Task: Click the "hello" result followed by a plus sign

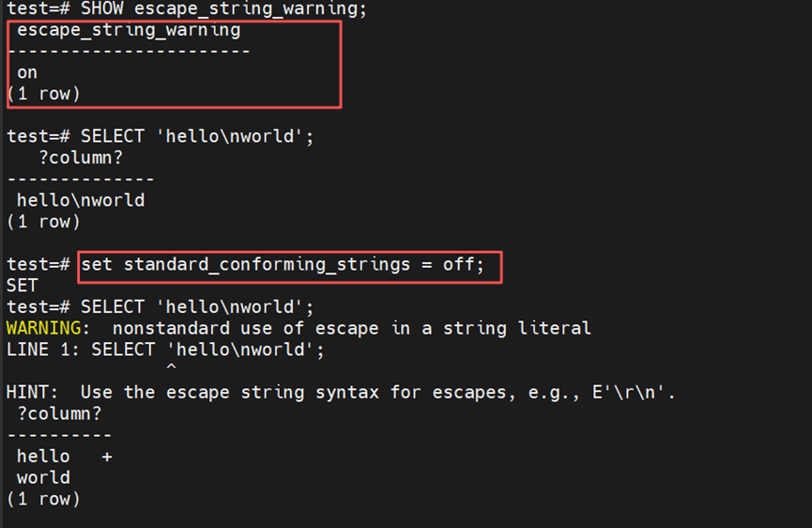Action: [x=43, y=457]
